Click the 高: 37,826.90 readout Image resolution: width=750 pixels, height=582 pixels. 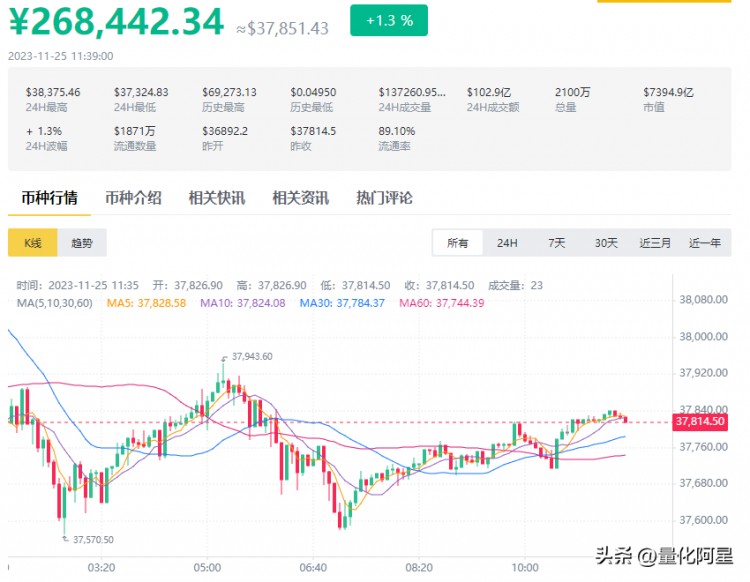tap(271, 286)
